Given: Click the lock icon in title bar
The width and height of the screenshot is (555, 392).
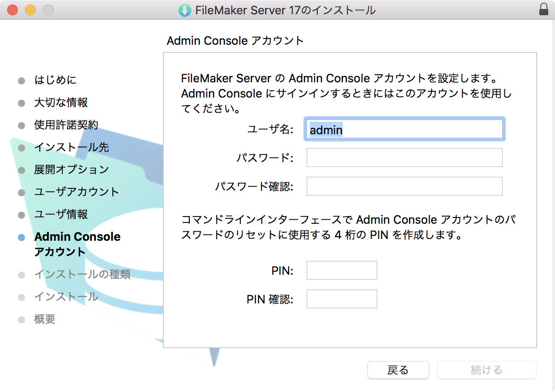Looking at the screenshot, I should click(544, 10).
